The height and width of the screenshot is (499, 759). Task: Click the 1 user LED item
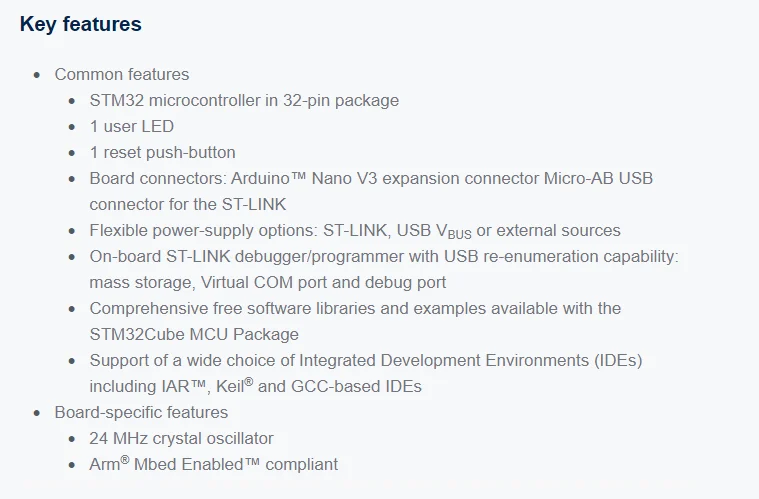coord(132,126)
